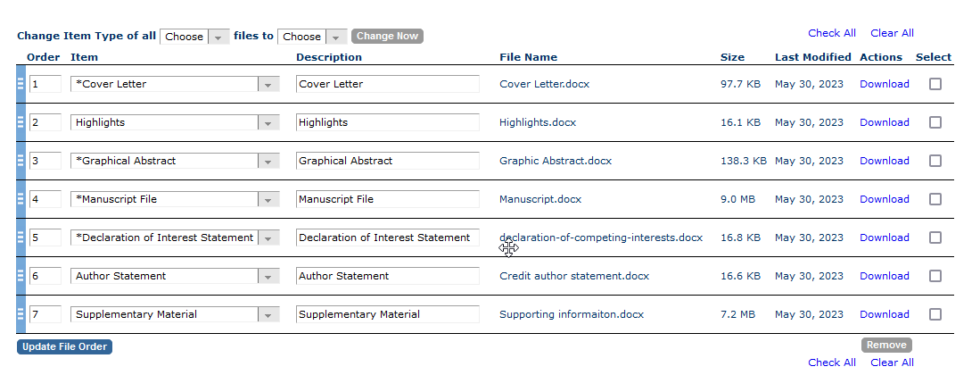Tick the checkbox for Manuscript.docx
The width and height of the screenshot is (980, 375).
[935, 199]
